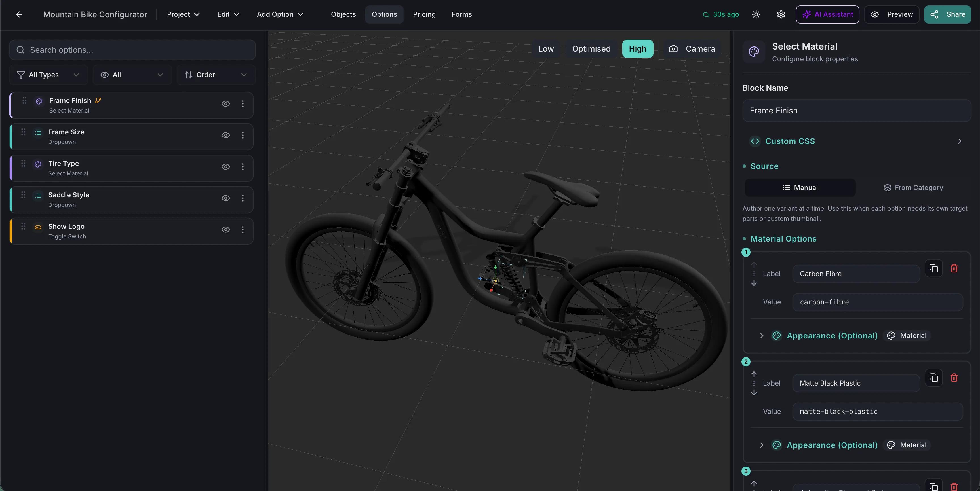Switch to the Objects tab
This screenshot has width=980, height=491.
coord(343,14)
